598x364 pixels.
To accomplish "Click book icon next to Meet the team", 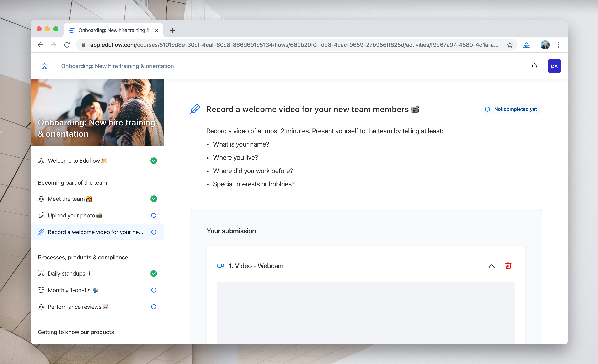I will coord(41,199).
